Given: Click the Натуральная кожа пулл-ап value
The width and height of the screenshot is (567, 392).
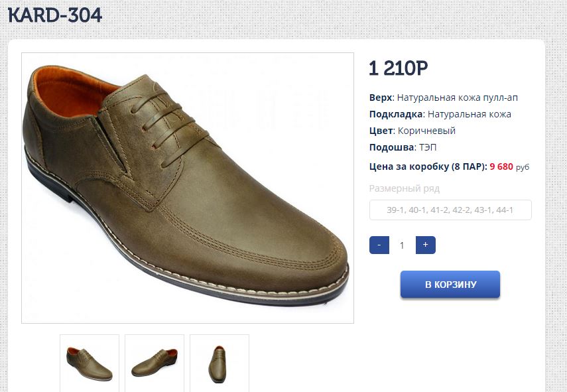Looking at the screenshot, I should 458,98.
